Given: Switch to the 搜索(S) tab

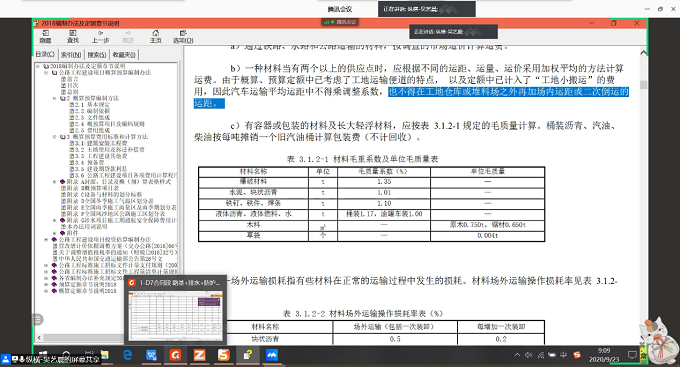Looking at the screenshot, I should 97,55.
